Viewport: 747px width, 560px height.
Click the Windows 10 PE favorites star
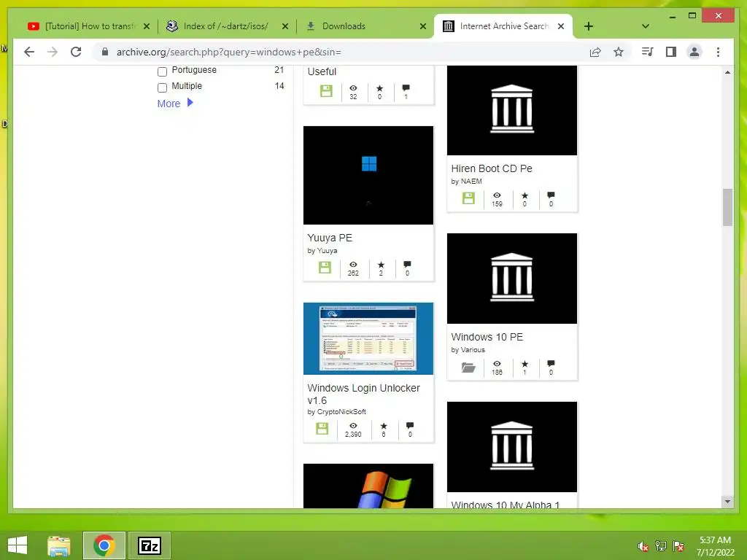tap(525, 364)
